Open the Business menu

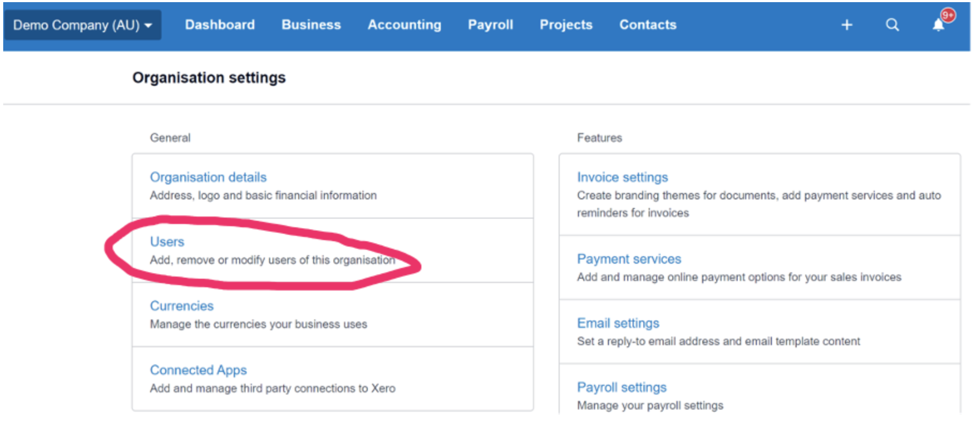(311, 25)
